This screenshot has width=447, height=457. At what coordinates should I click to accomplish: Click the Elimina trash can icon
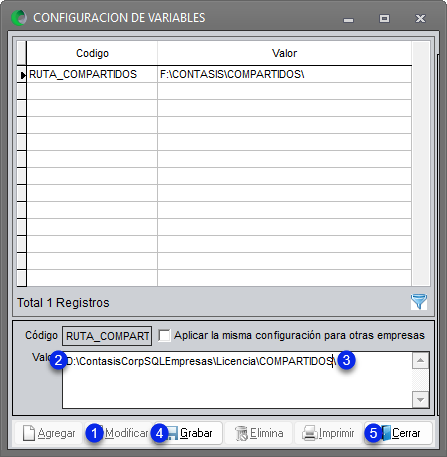(x=241, y=433)
